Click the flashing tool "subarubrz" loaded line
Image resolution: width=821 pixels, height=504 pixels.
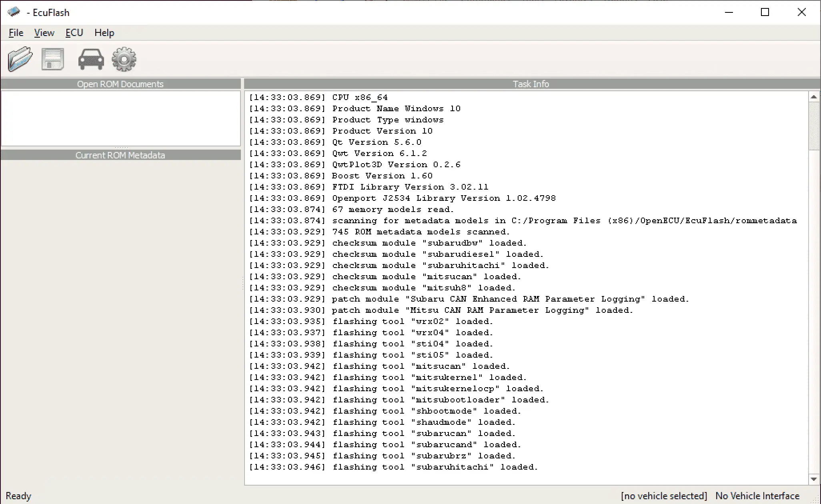(382, 456)
